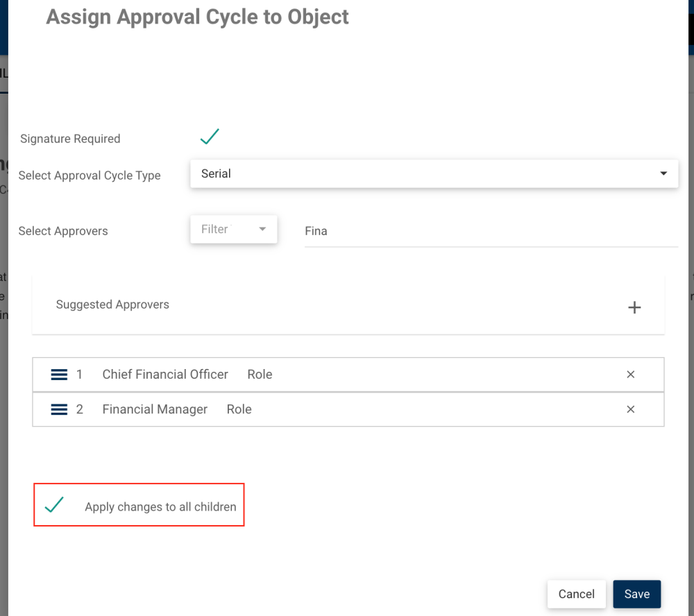The height and width of the screenshot is (616, 694).
Task: Focus the approver search field containing 'Fina'
Action: 491,232
